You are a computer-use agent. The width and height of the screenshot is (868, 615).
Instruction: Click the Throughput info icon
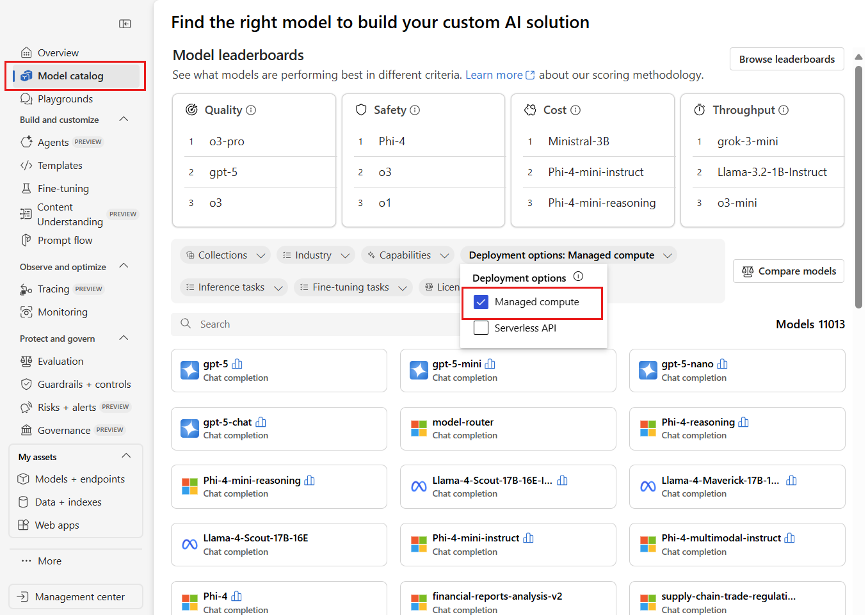[784, 110]
